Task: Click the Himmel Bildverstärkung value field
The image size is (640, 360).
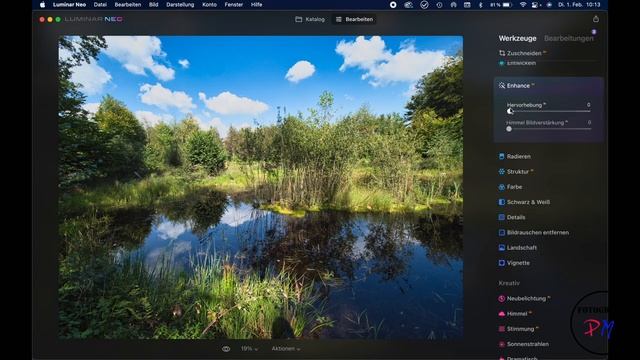Action: (589, 122)
